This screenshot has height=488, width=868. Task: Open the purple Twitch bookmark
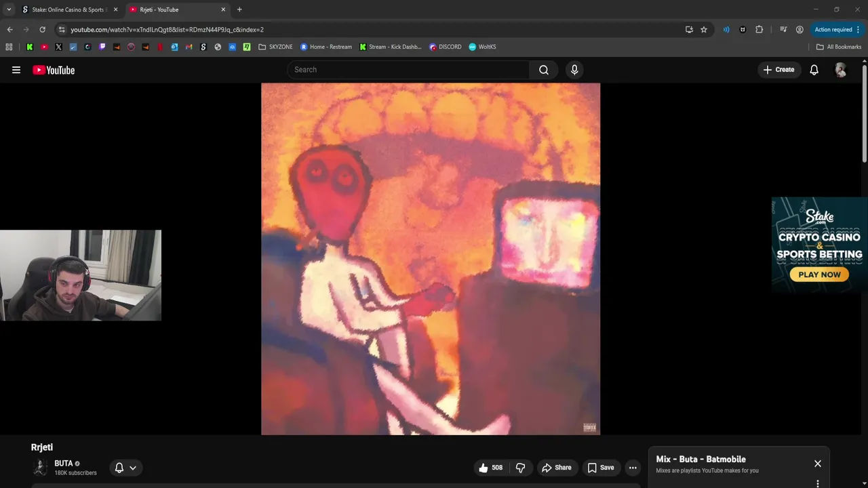(x=102, y=47)
